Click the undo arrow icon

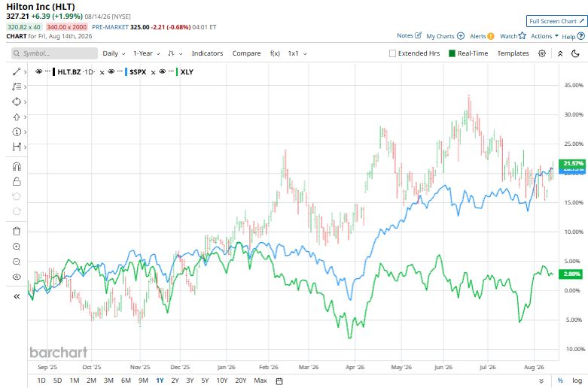coord(17,196)
